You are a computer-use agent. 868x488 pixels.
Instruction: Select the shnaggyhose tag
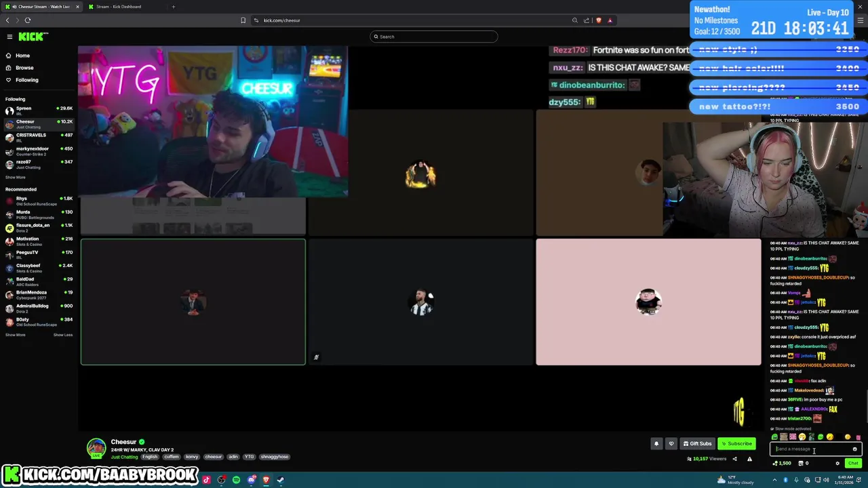[x=275, y=457]
